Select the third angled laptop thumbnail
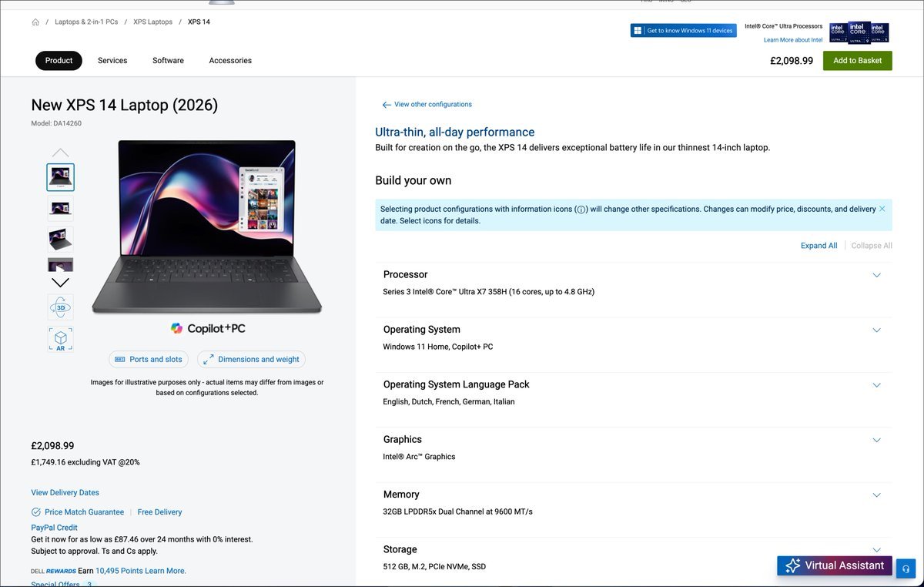Viewport: 924px width, 587px height. (61, 240)
